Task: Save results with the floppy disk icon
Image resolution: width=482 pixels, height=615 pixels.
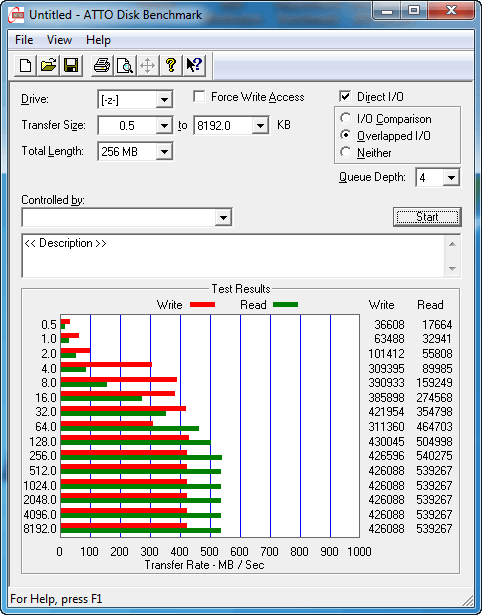Action: (x=71, y=65)
